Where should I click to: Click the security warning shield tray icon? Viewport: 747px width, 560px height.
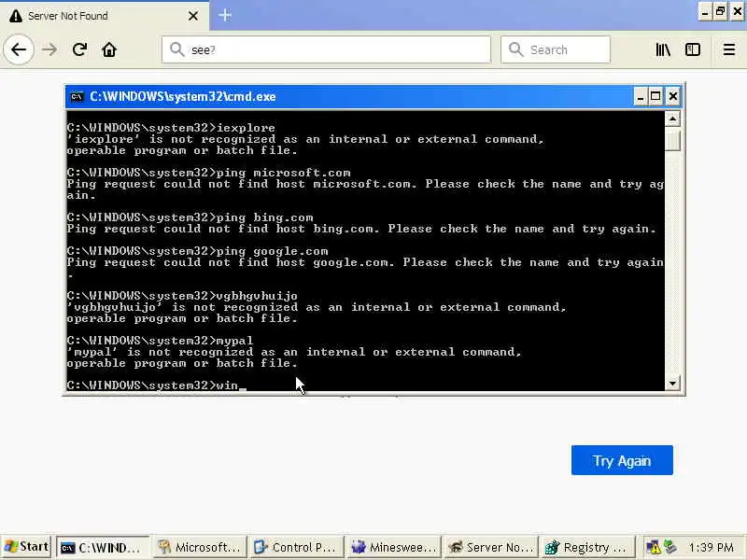tap(653, 548)
